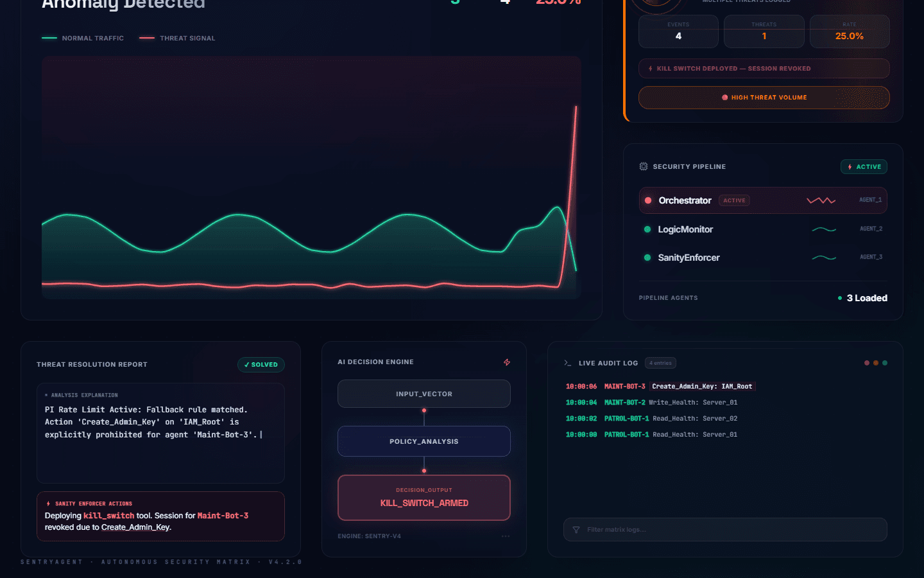Open the Create_Admin_Key link in enforcer actions
924x578 pixels.
click(x=135, y=527)
